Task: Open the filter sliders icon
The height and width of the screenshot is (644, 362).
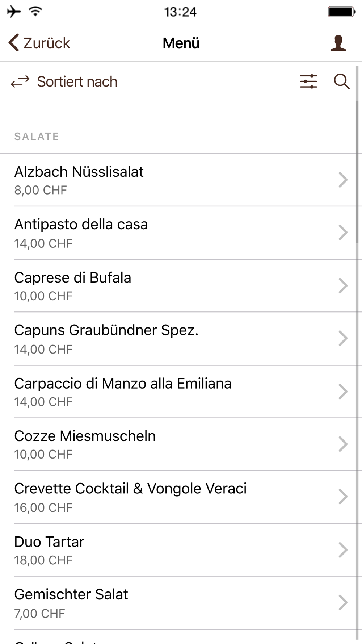Action: [308, 81]
